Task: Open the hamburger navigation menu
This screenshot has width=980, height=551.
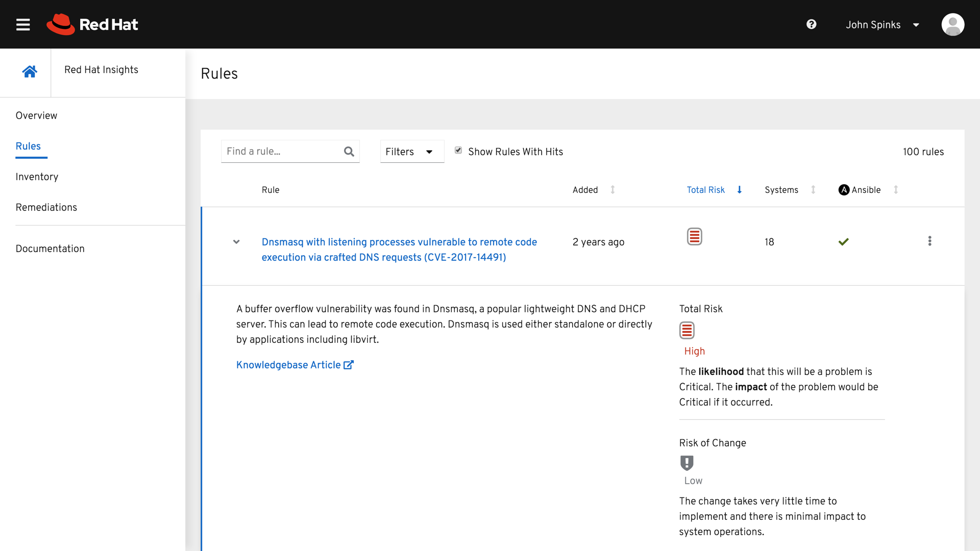Action: [x=23, y=24]
